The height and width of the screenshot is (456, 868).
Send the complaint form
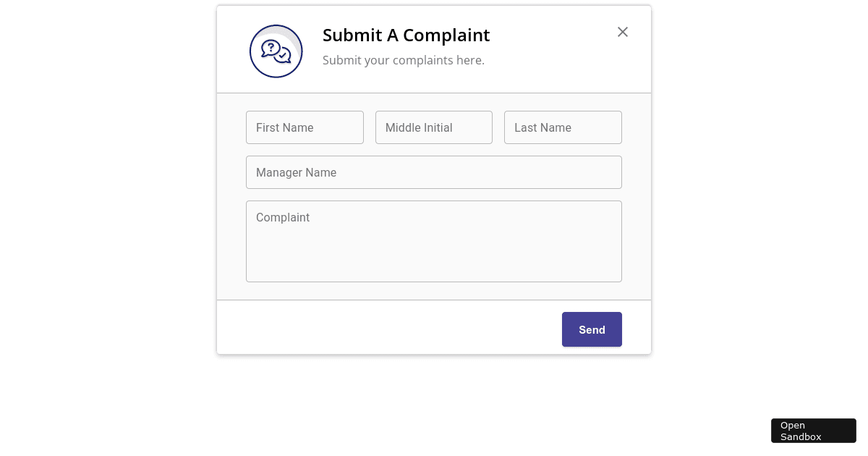coord(592,329)
